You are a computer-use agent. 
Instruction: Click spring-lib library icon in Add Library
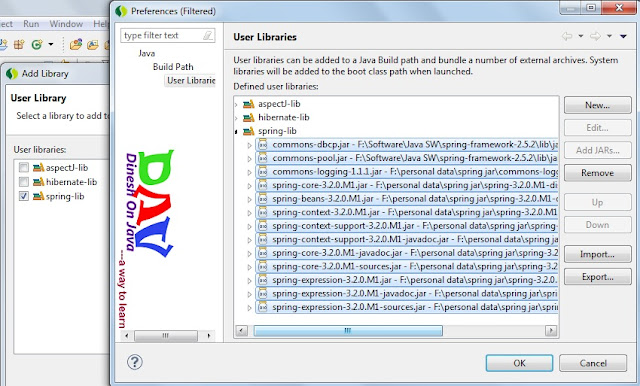[x=38, y=196]
